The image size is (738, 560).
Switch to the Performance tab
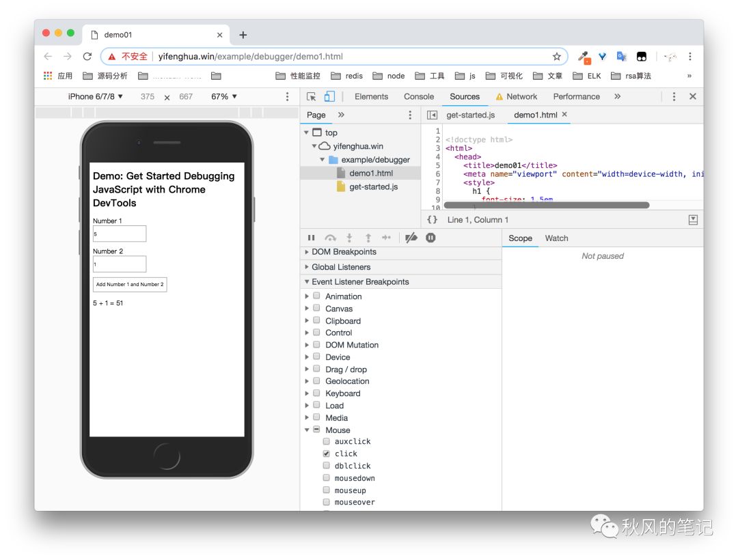pos(577,96)
